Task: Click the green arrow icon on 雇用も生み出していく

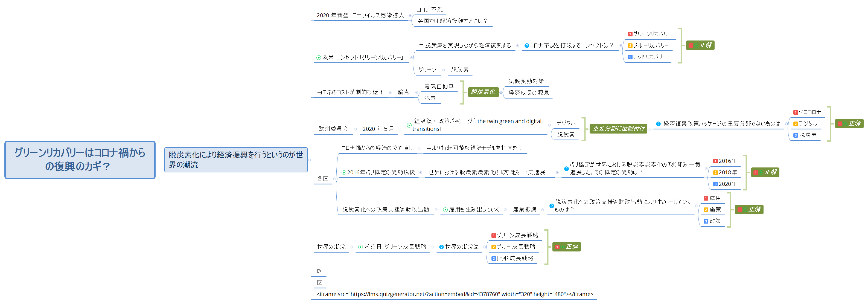Action: tap(445, 210)
